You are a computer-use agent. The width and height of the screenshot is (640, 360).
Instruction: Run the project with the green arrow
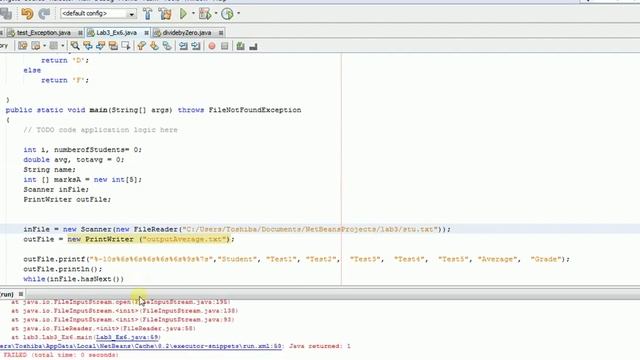183,13
